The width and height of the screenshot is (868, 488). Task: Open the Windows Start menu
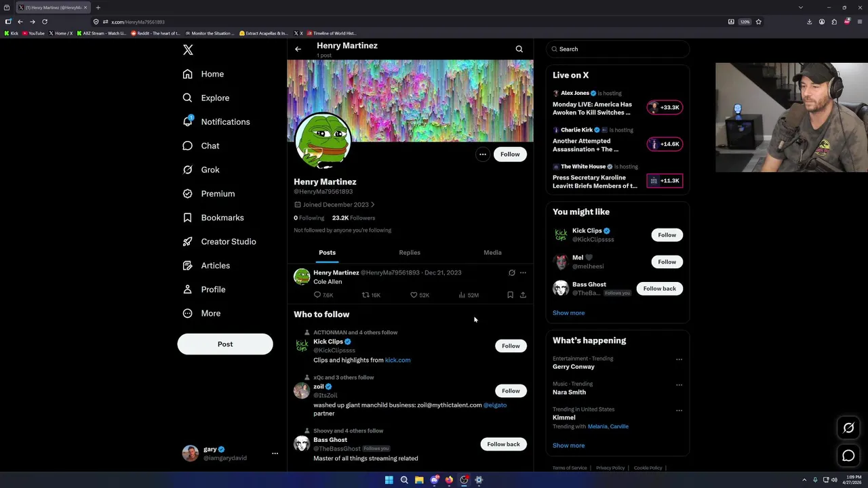pos(389,480)
